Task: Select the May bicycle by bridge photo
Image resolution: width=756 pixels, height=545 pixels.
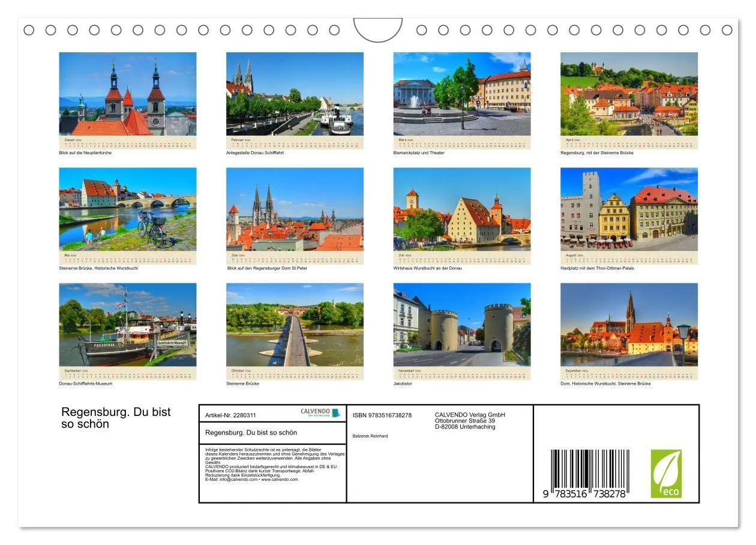Action: click(127, 209)
